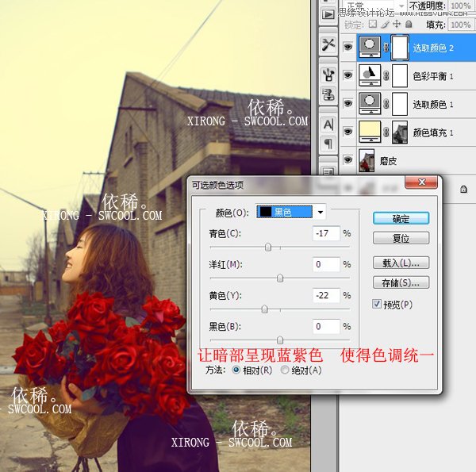
Task: Open the Character panel icon
Action: pos(328,124)
